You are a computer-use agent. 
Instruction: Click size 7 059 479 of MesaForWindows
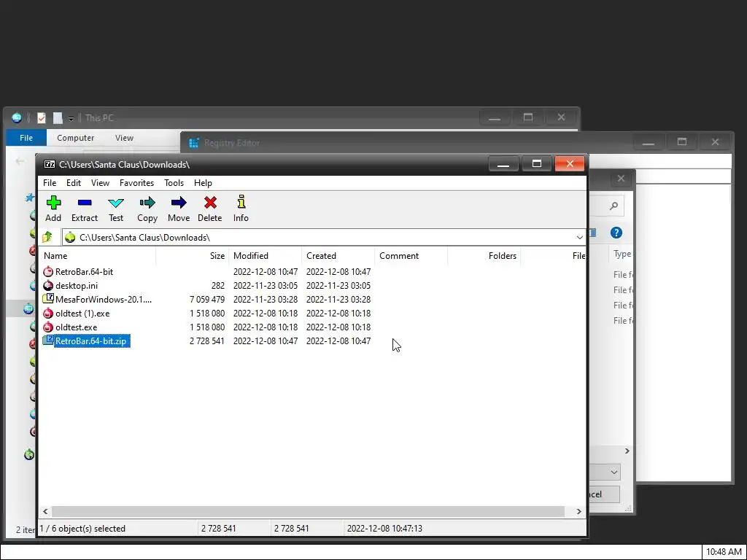coord(206,300)
